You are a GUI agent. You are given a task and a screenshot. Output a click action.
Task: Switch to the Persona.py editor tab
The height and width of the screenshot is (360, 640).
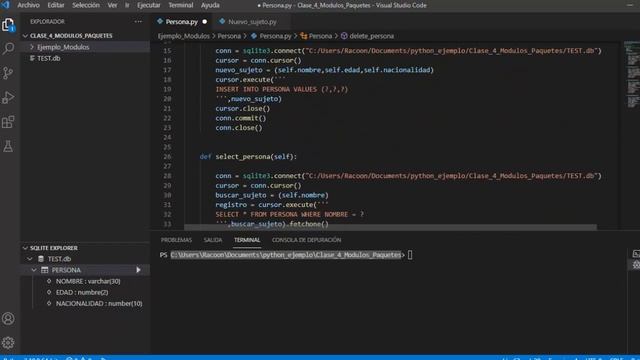[x=182, y=22]
